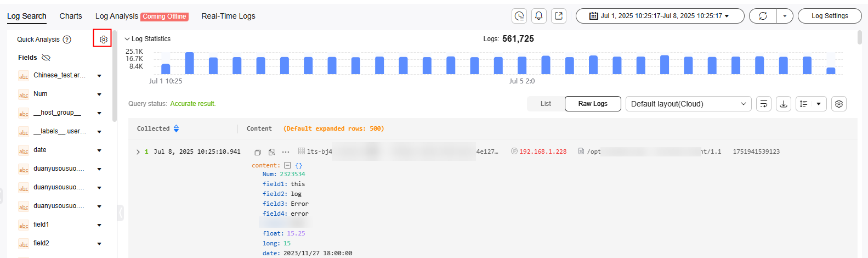The height and width of the screenshot is (258, 868).
Task: Select the __labels__.user… field name
Action: coord(60,131)
